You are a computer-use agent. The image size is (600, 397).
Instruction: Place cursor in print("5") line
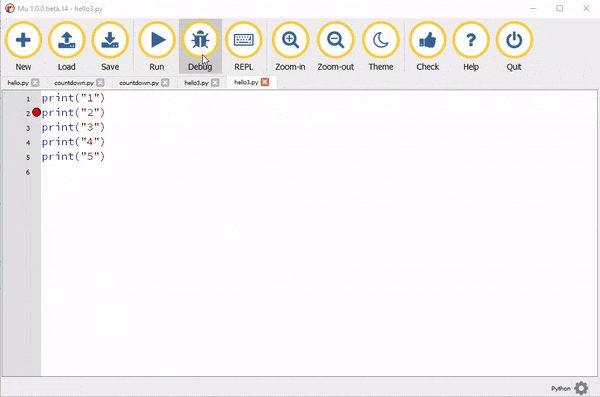click(73, 156)
